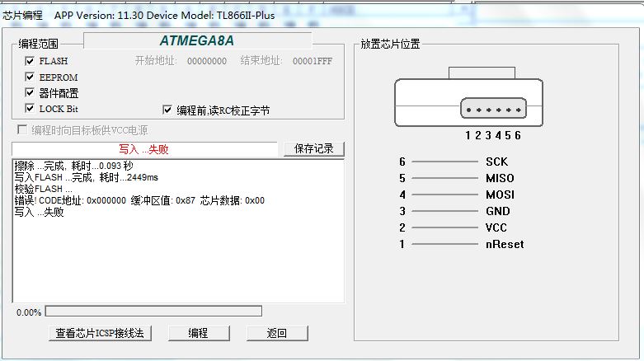Screen dimensions: 644x361
Task: Uncheck the FLASH programming checkbox
Action: point(30,61)
